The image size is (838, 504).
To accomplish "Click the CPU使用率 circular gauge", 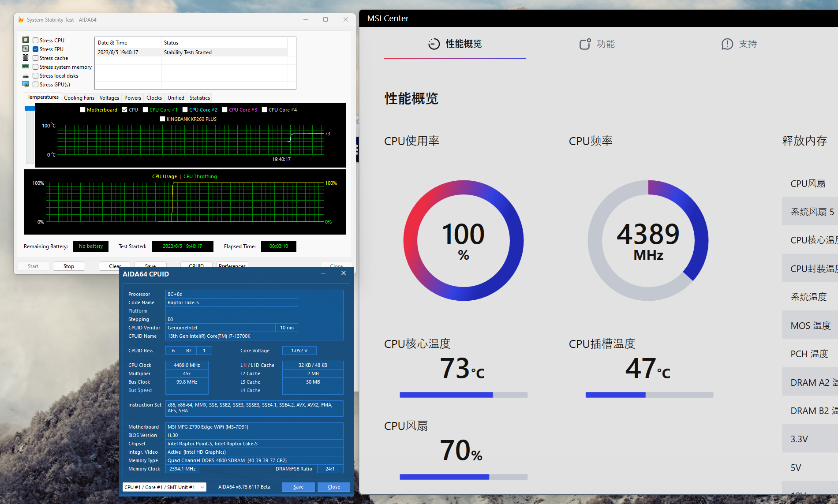I will (x=464, y=240).
